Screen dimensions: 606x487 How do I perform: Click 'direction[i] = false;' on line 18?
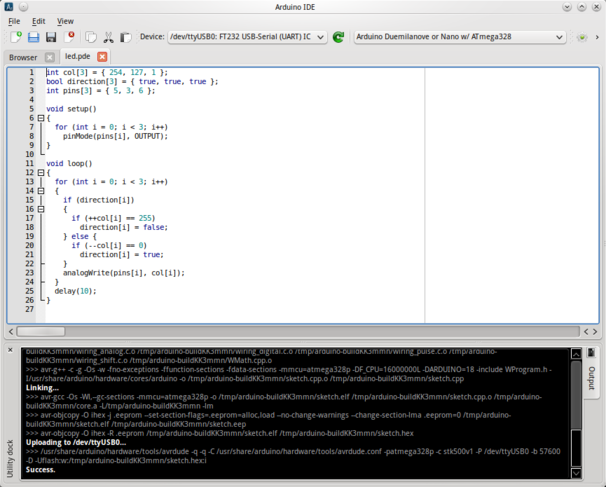[x=124, y=227]
